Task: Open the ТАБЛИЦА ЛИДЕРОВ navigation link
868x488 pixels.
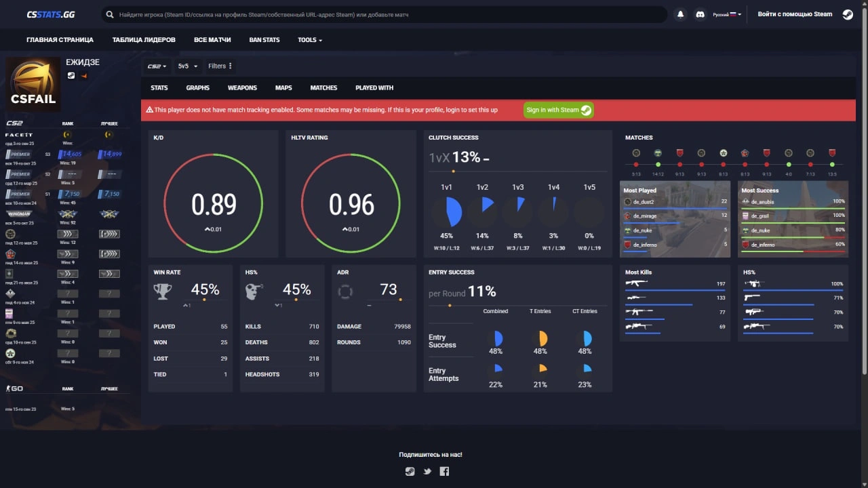Action: point(144,40)
